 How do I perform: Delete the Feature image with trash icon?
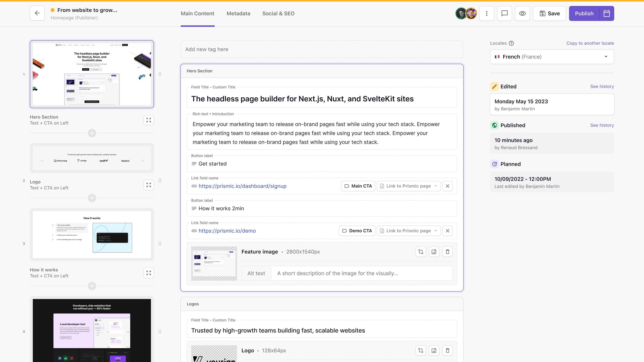pos(447,252)
